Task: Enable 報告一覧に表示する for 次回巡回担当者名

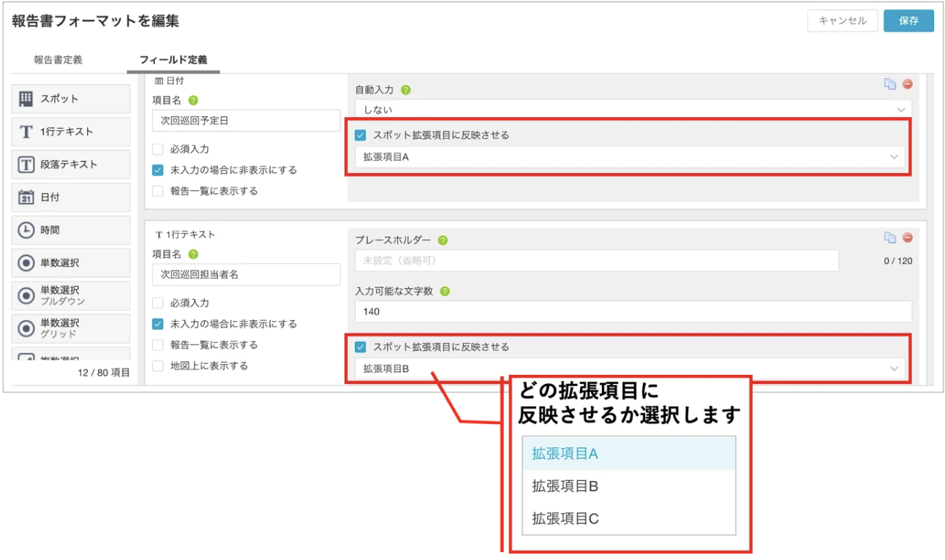Action: 158,344
